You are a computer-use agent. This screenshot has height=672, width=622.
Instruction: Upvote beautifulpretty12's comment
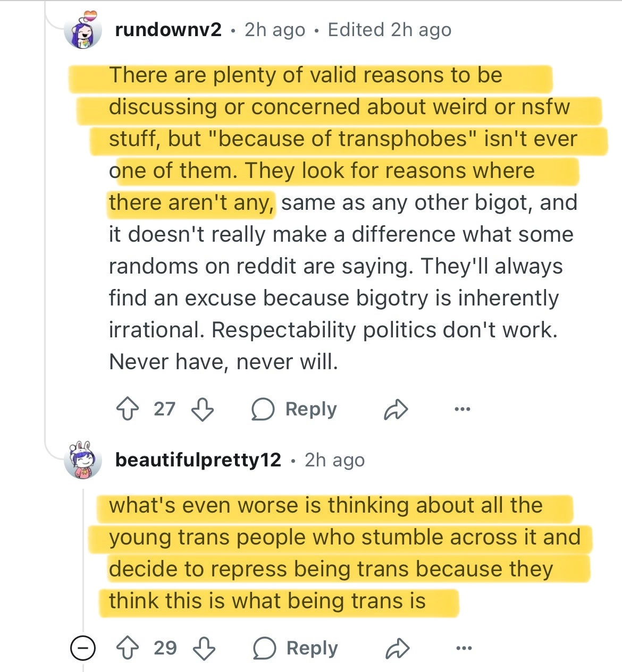click(127, 648)
